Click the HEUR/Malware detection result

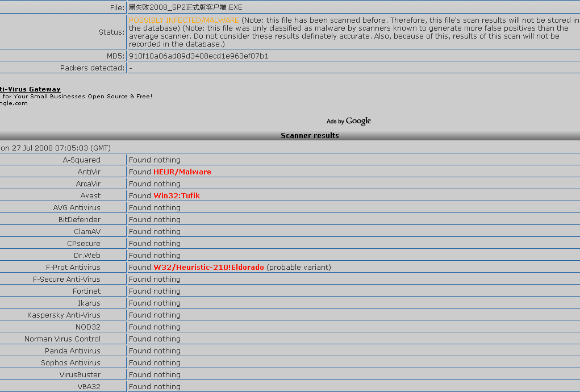(x=182, y=172)
